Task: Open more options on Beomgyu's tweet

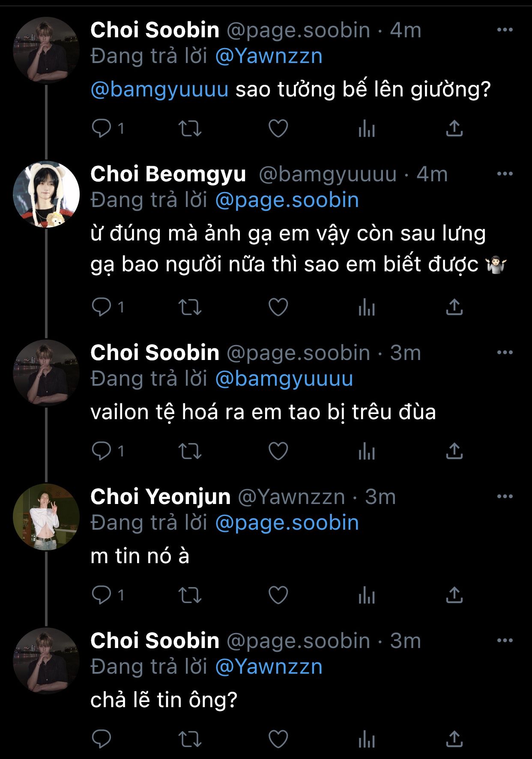Action: pyautogui.click(x=505, y=174)
